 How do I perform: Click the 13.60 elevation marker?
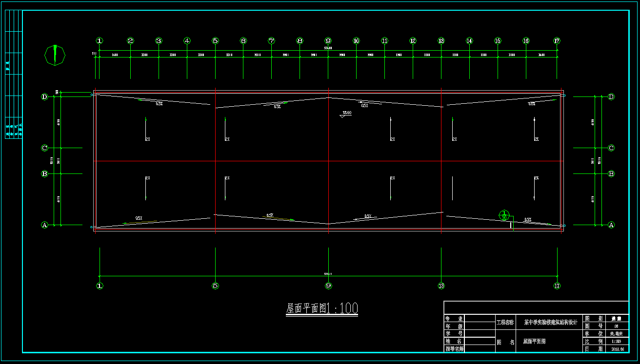346,114
